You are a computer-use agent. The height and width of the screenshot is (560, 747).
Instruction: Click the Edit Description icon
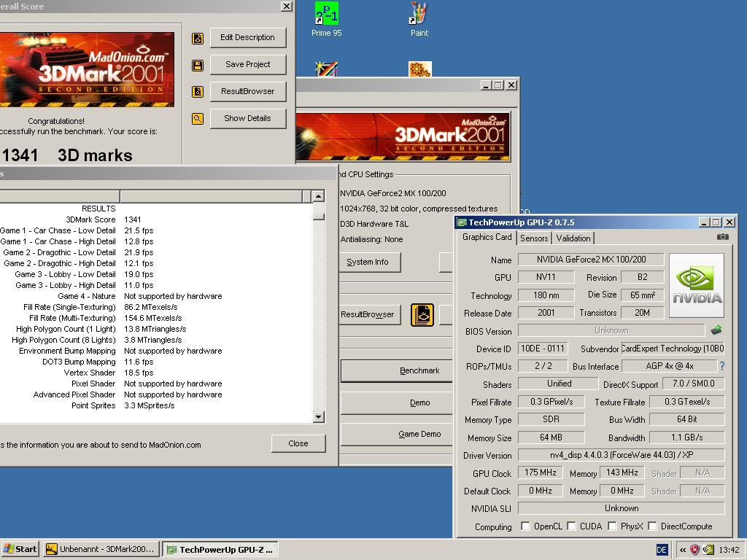[198, 39]
